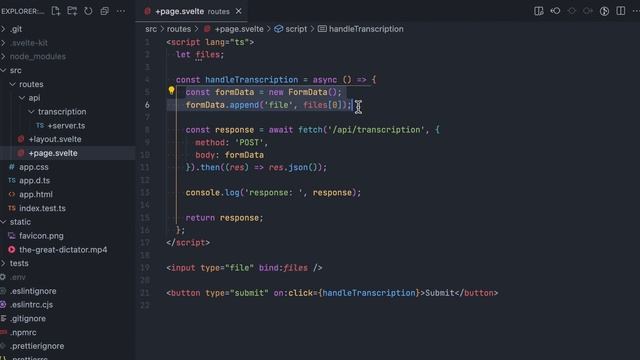Refresh the Explorer file tree
This screenshot has height=360, width=640.
tap(88, 11)
